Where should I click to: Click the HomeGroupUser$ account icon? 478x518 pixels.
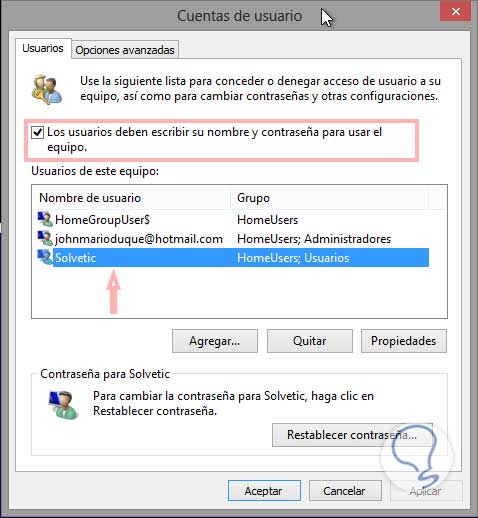click(45, 220)
